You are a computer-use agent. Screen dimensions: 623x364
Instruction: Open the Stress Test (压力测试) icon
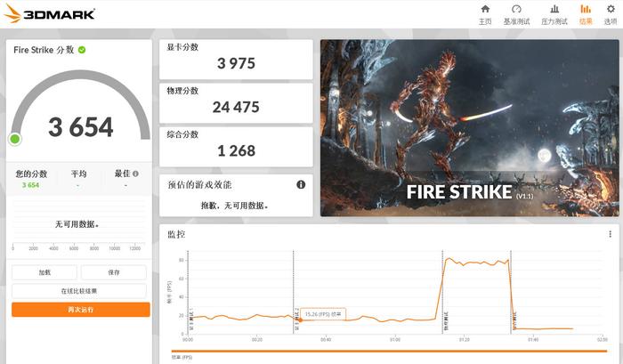click(554, 9)
